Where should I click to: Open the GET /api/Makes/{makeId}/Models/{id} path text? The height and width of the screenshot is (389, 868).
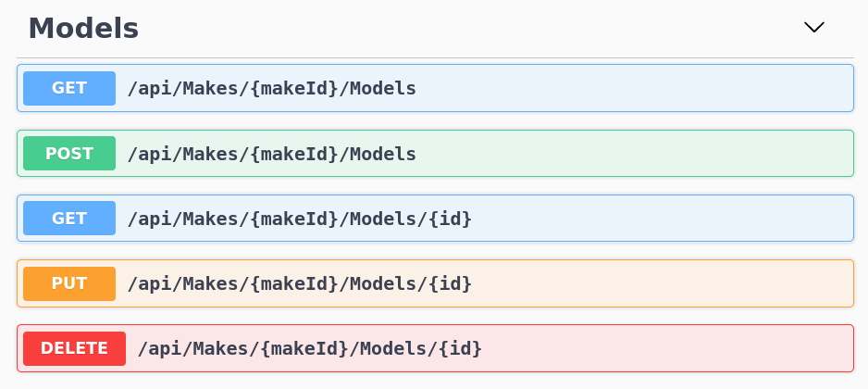pos(299,219)
